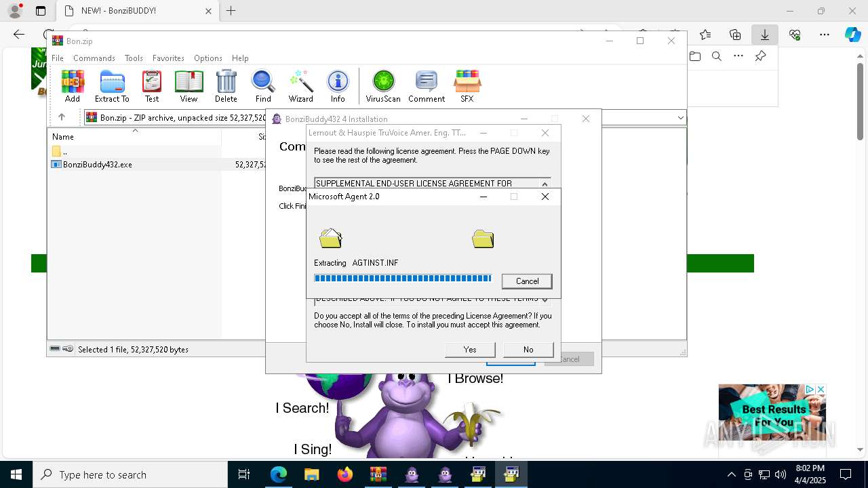Go up one folder in WinRAR
868x488 pixels.
coord(61,117)
